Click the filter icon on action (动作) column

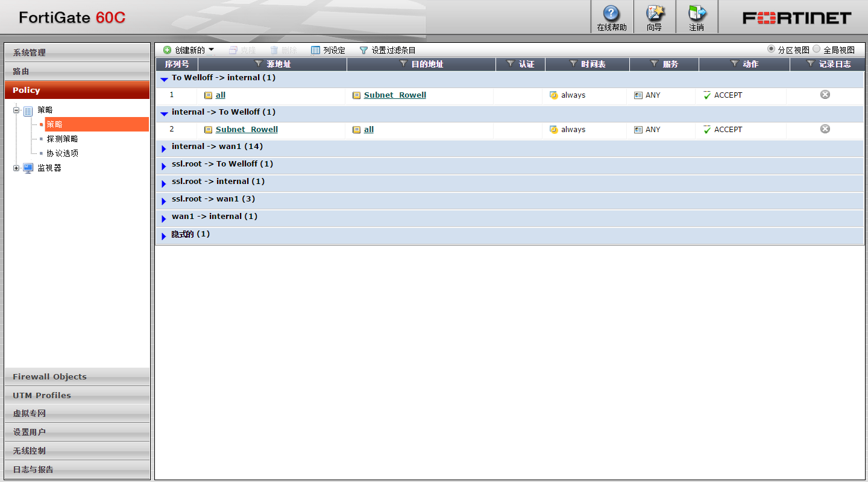pyautogui.click(x=734, y=64)
